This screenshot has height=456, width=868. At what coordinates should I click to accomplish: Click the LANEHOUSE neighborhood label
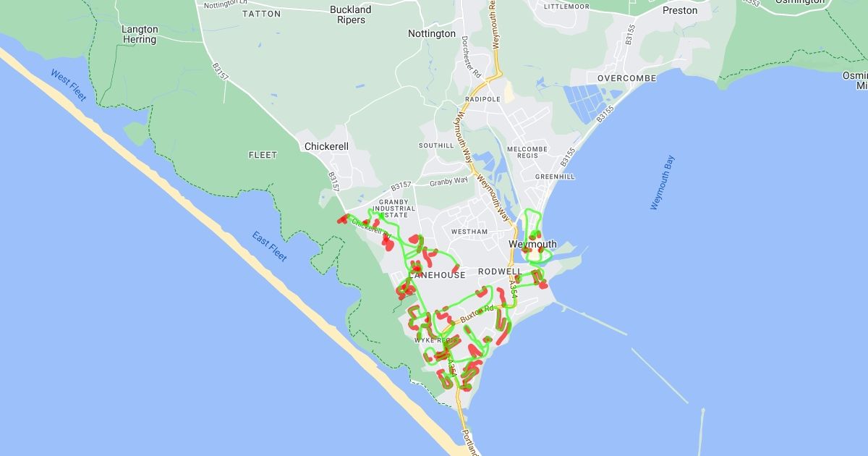[x=437, y=275]
